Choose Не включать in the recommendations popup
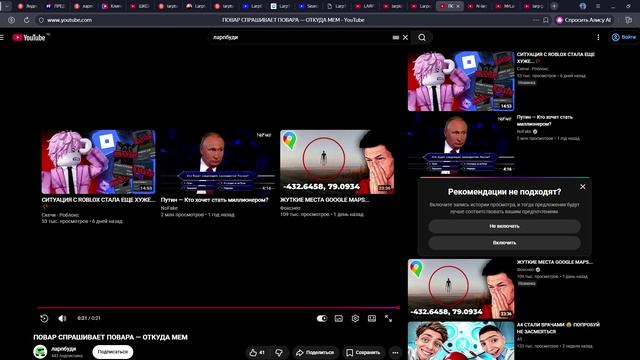Image resolution: width=640 pixels, height=360 pixels. coord(504,226)
